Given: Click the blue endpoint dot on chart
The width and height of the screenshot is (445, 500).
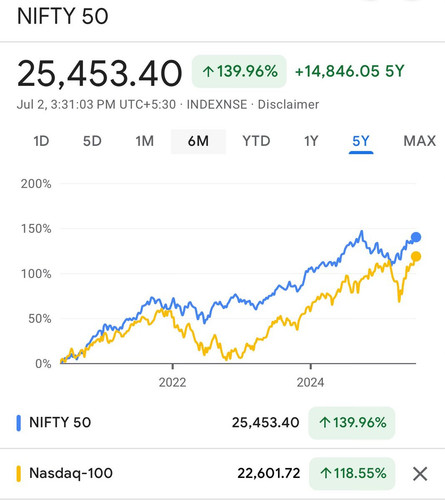Looking at the screenshot, I should click(416, 237).
